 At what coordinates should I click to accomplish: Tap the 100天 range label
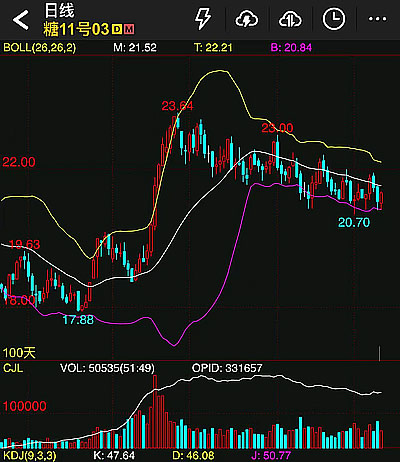[x=19, y=353]
